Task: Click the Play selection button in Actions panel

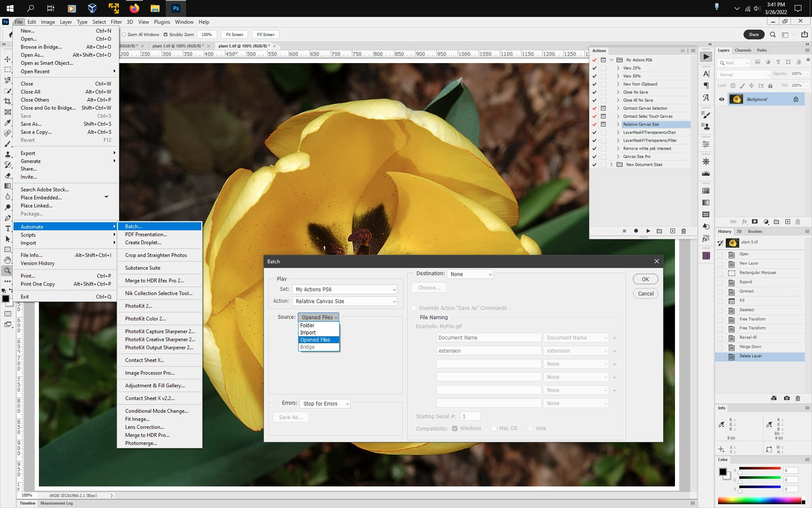Action: 648,231
